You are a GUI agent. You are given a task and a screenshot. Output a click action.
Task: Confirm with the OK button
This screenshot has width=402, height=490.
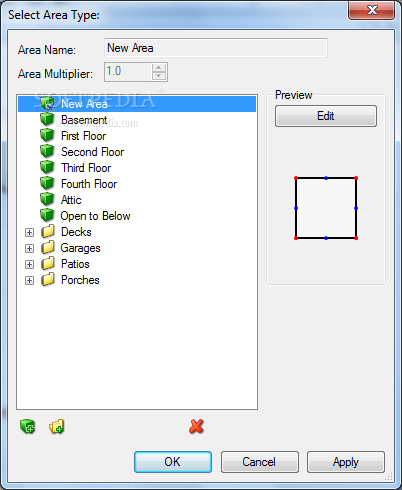coord(173,462)
